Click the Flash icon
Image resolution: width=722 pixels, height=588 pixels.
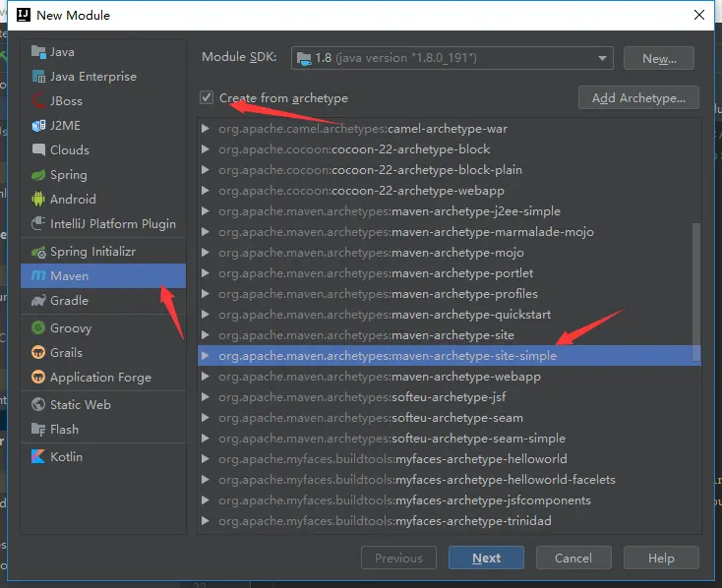pos(38,429)
